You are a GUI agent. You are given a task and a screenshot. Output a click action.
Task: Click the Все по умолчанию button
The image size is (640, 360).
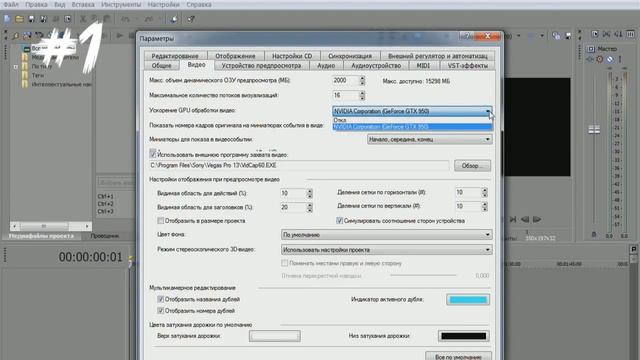click(x=458, y=356)
